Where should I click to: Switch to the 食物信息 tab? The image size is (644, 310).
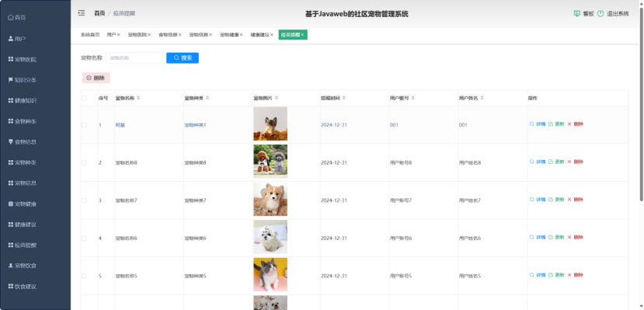168,35
